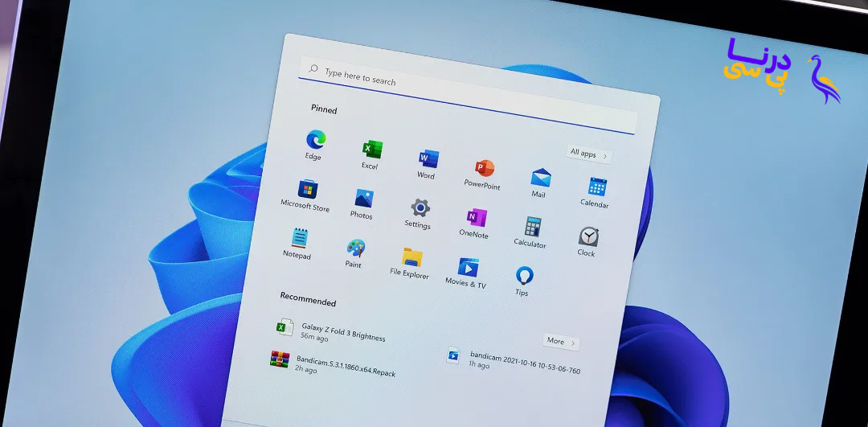868x427 pixels.
Task: Launch the Photos app
Action: [363, 199]
